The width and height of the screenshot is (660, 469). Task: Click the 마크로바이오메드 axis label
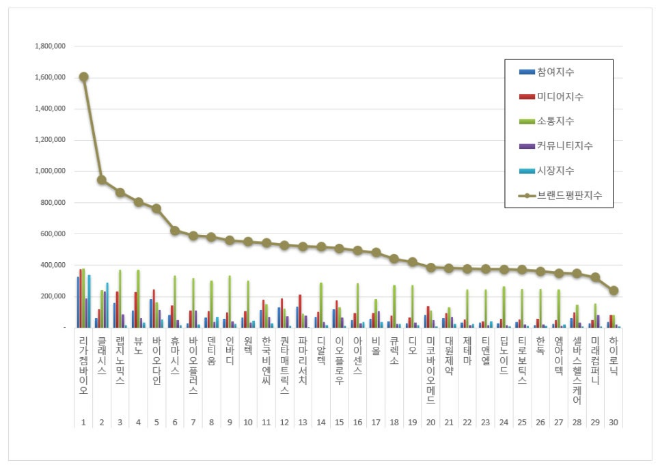click(x=431, y=370)
